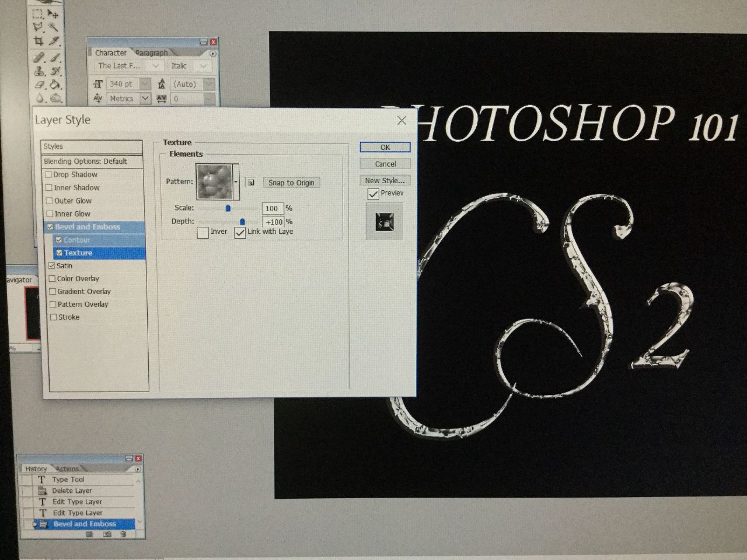Click OK in Layer Style dialog
Screen dimensions: 747x560
point(385,147)
